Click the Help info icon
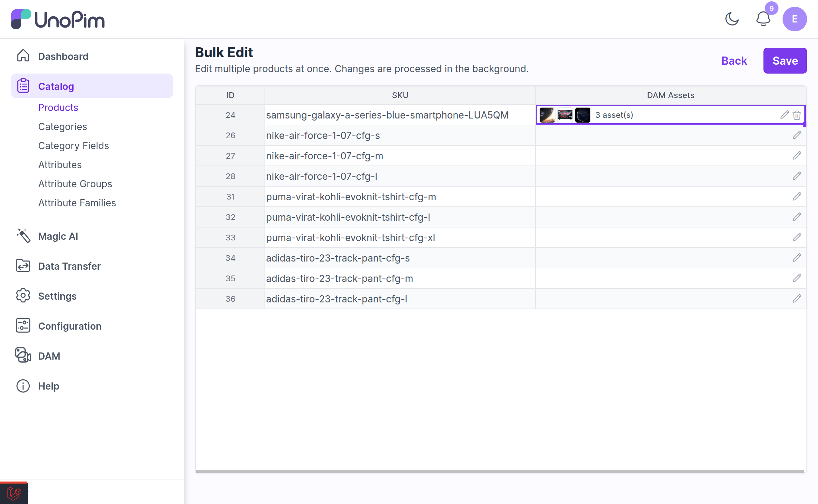818x504 pixels. click(23, 385)
